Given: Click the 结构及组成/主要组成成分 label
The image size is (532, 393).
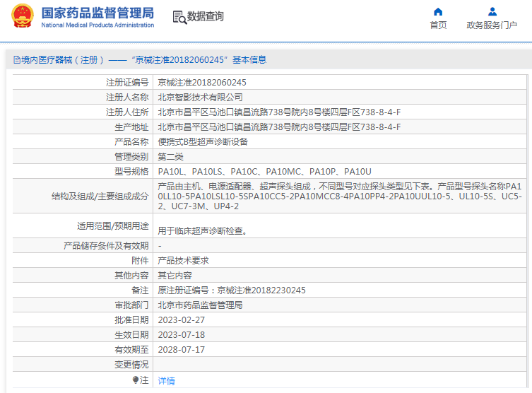Looking at the screenshot, I should 100,196.
